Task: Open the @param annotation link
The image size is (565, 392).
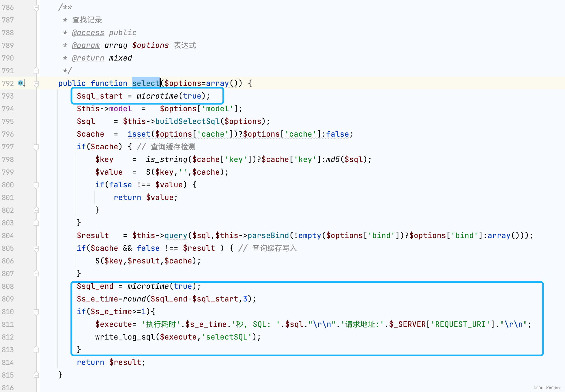Action: click(85, 45)
